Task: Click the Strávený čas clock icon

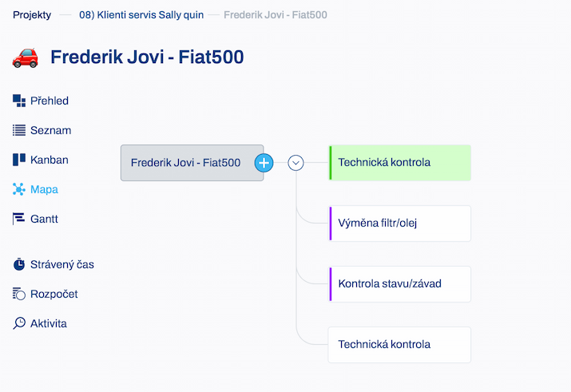Action: [x=19, y=264]
